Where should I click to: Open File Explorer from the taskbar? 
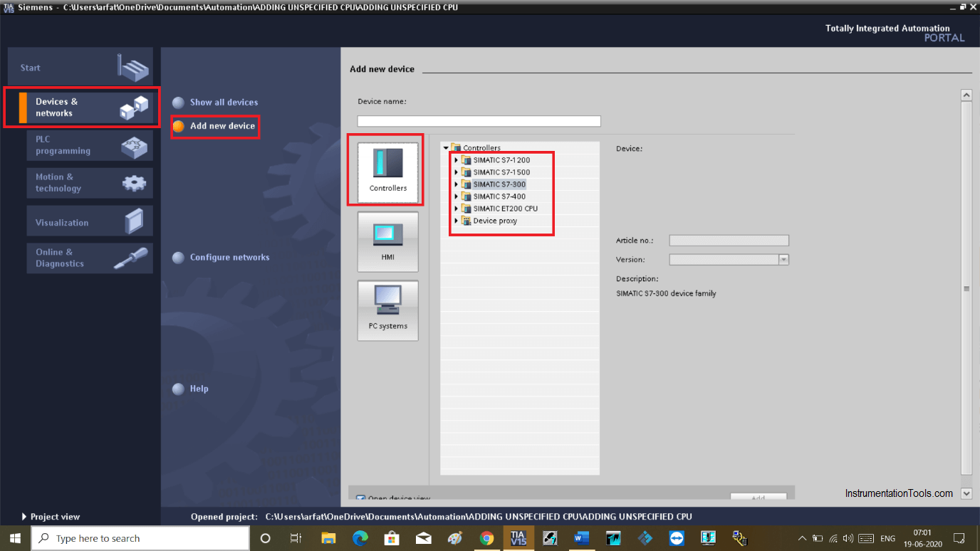coord(328,538)
